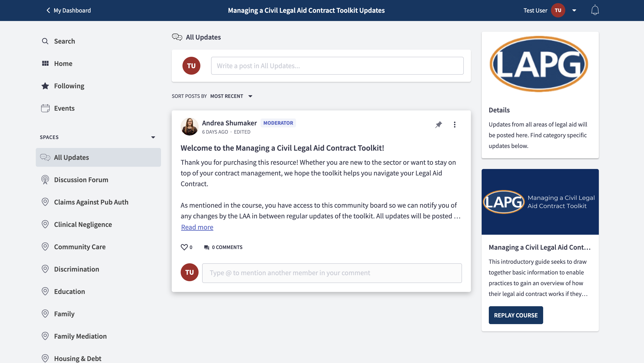Click the Read more link
The image size is (644, 363).
click(197, 227)
